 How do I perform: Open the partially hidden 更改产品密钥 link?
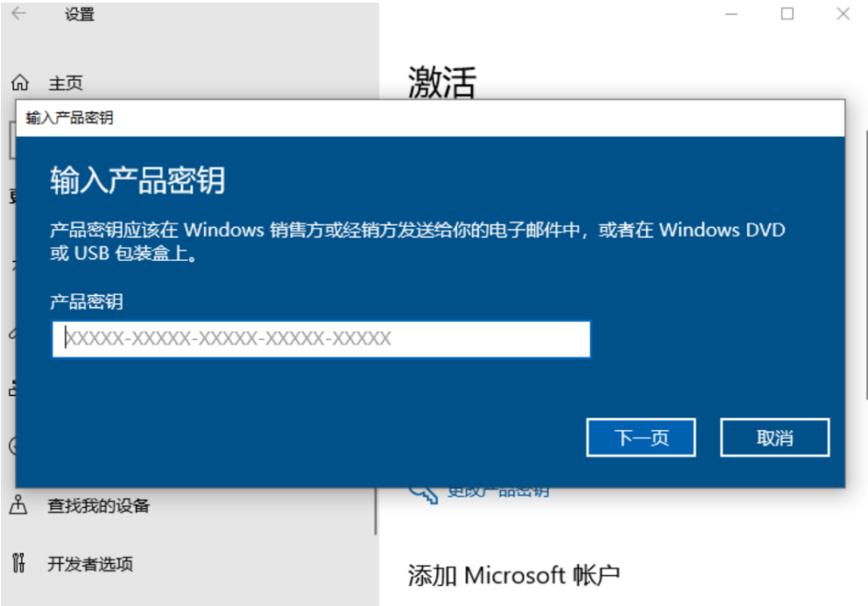point(498,492)
